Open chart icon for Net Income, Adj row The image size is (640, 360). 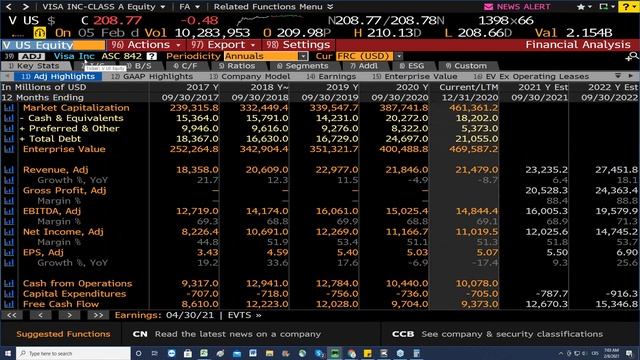(9, 232)
